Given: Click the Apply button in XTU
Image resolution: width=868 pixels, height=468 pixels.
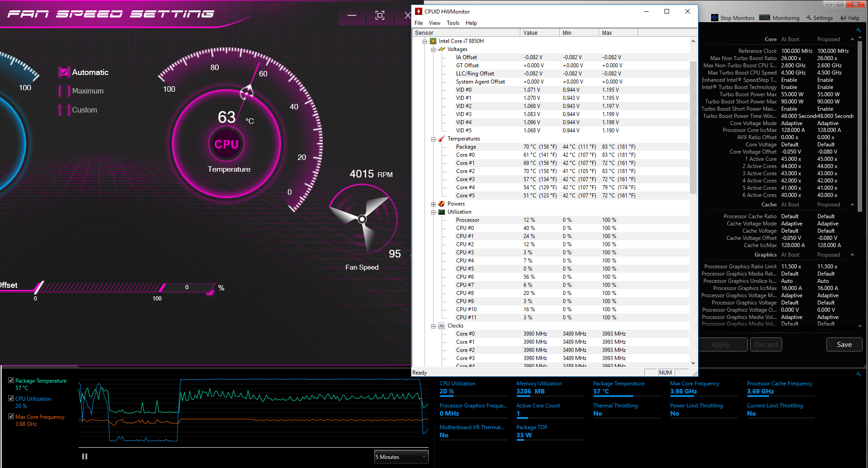Looking at the screenshot, I should (x=721, y=344).
